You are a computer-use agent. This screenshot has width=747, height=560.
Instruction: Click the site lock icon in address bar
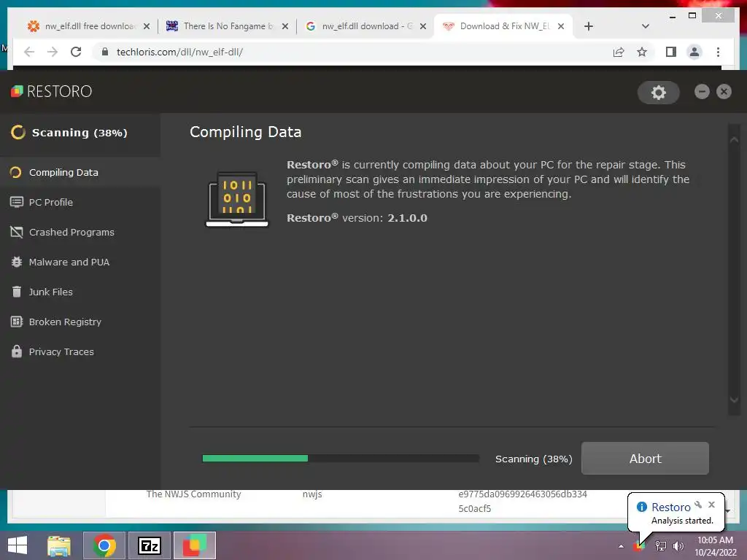click(105, 52)
